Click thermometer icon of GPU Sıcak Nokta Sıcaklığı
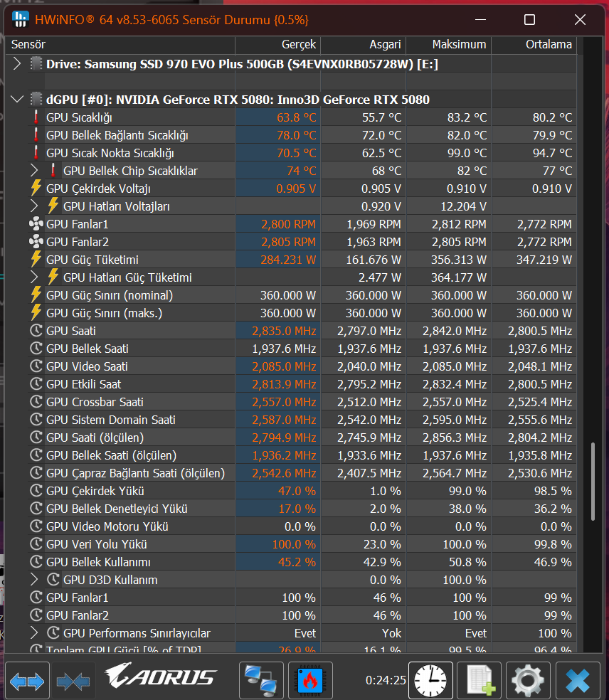Screen dimensions: 609x700 (36, 153)
